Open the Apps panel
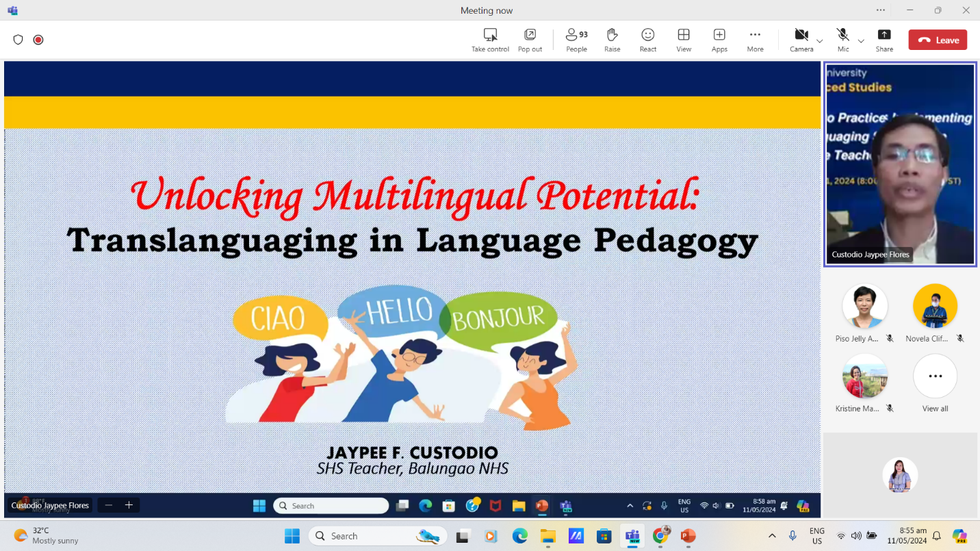The image size is (980, 551). click(x=719, y=35)
